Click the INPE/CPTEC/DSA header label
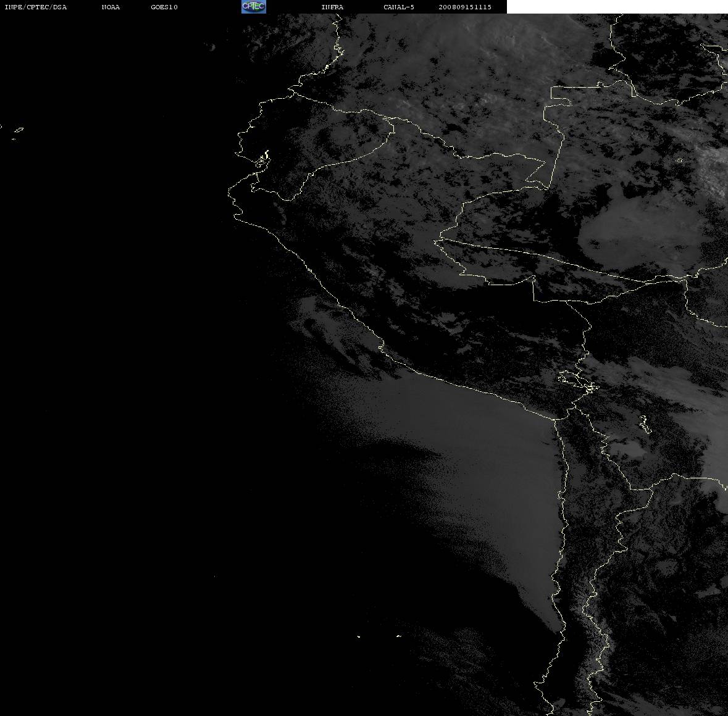This screenshot has height=716, width=728. (35, 7)
